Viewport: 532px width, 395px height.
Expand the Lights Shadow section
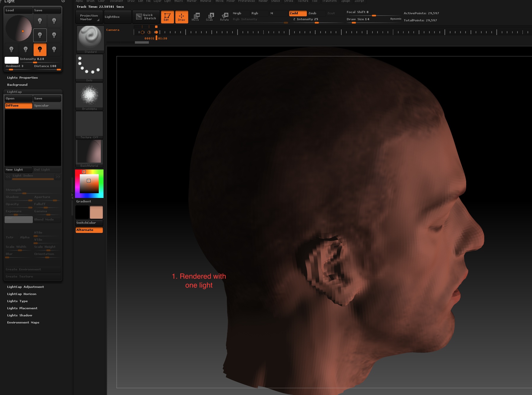tap(20, 315)
